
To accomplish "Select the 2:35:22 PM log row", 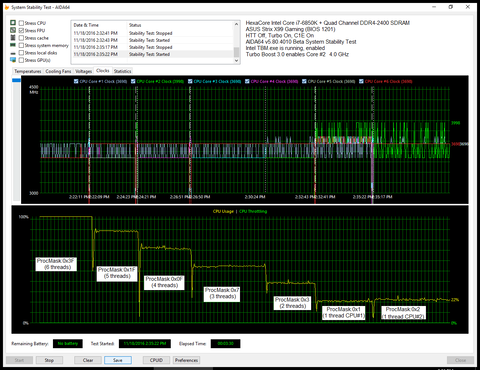I will (153, 54).
